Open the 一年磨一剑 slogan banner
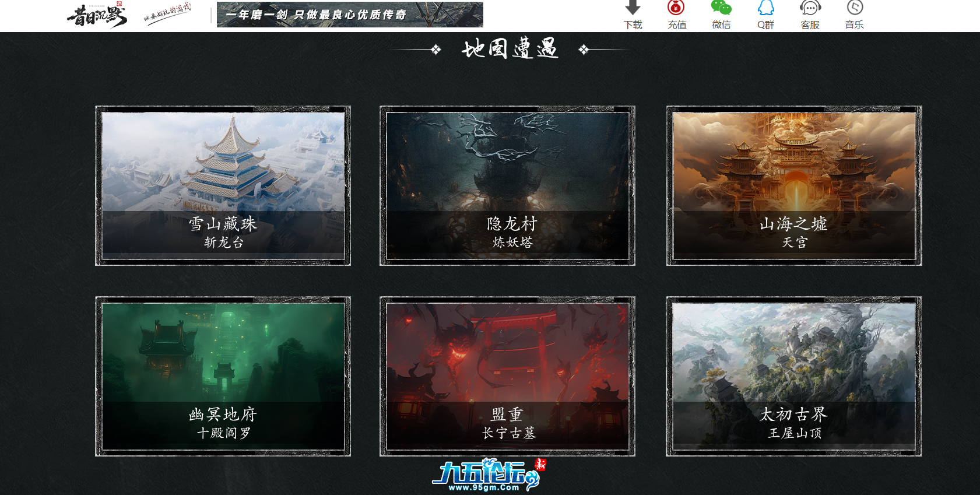 [350, 15]
